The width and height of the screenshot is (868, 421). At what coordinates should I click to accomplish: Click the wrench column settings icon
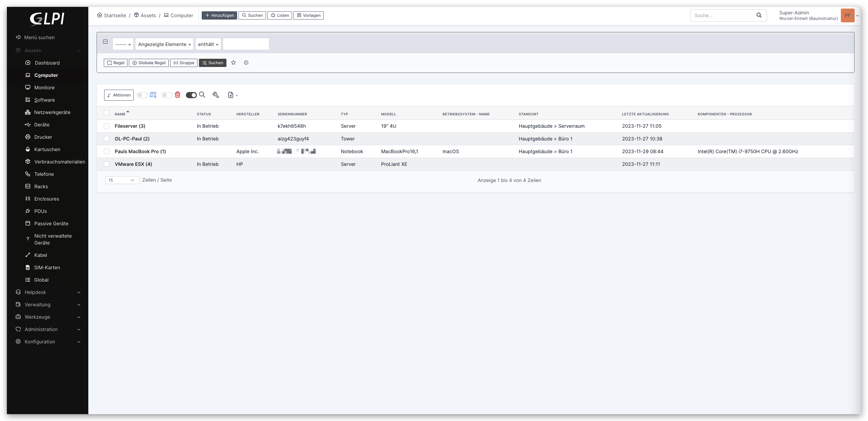click(x=216, y=95)
